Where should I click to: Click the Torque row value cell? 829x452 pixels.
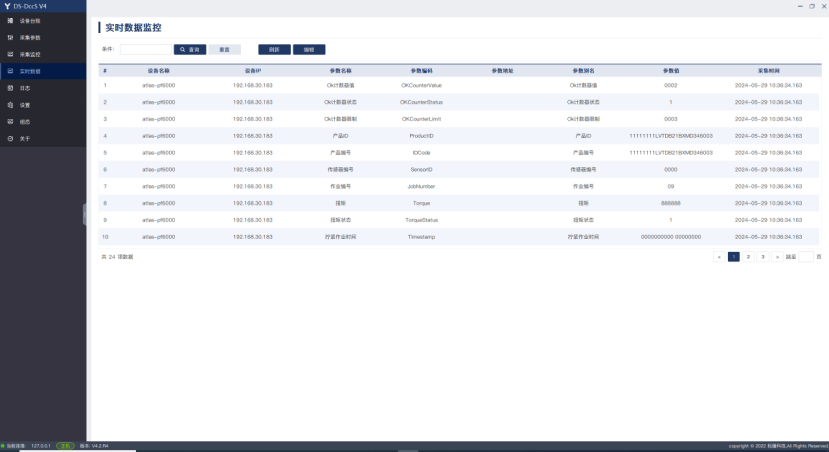point(671,204)
